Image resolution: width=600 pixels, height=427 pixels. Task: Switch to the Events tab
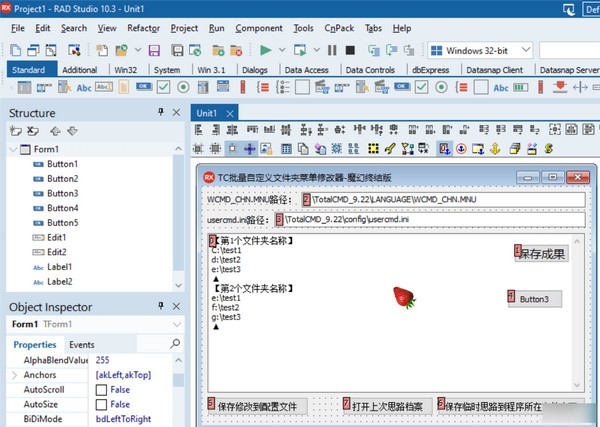click(82, 345)
